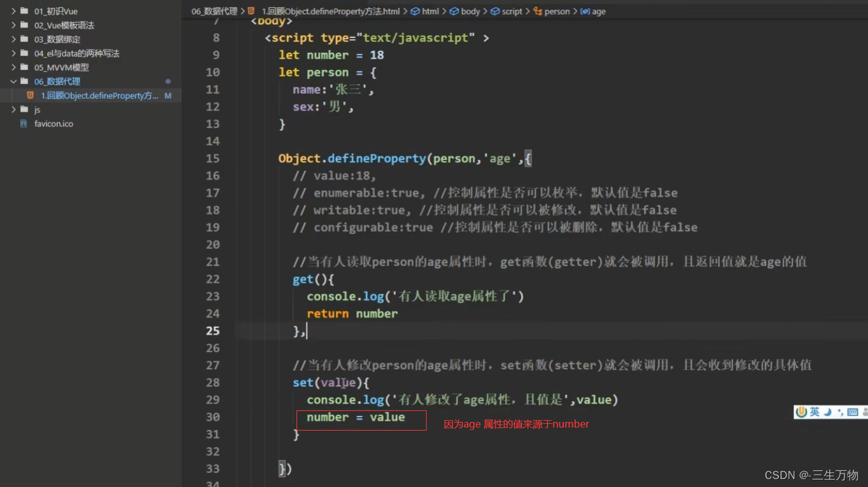Click the '// enumerable:true' comment line
Viewport: 868px width, 487px height.
pyautogui.click(x=485, y=193)
